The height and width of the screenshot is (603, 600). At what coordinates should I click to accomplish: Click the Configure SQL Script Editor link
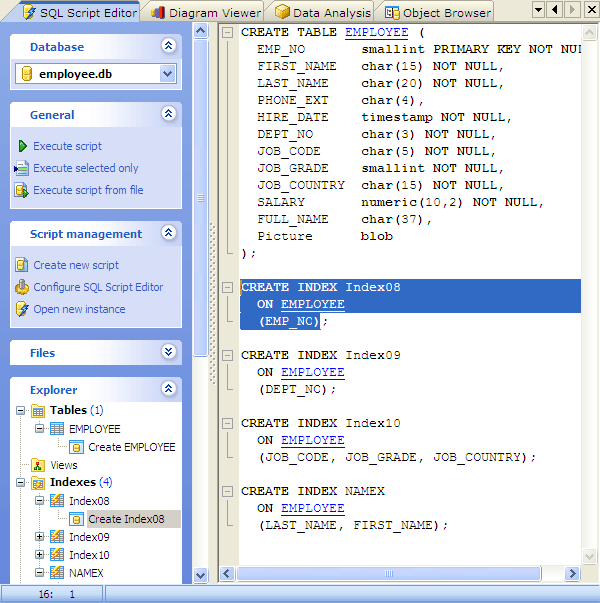[x=98, y=287]
